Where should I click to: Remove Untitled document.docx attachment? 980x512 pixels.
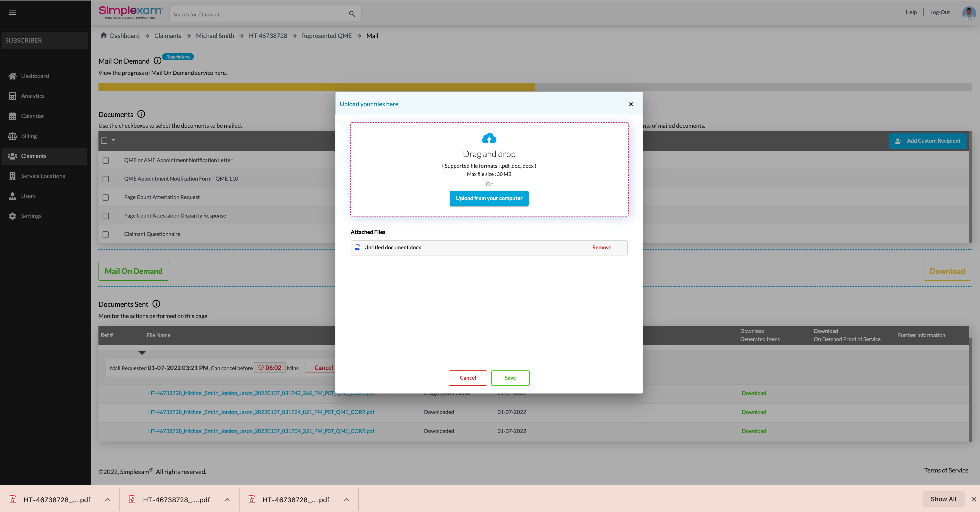tap(602, 248)
